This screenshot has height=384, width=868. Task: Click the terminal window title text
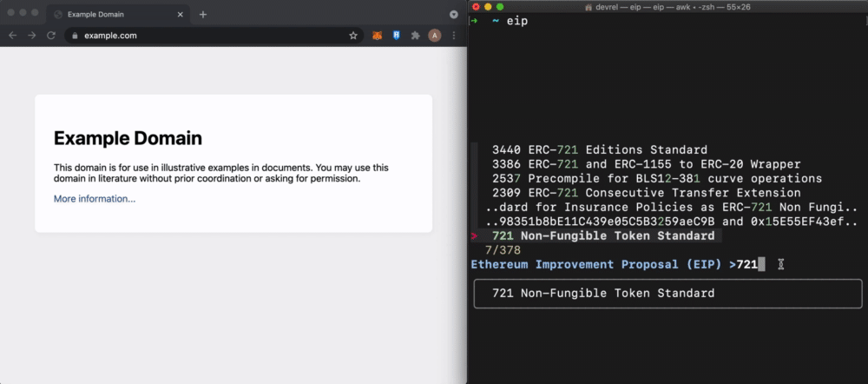[x=673, y=7]
